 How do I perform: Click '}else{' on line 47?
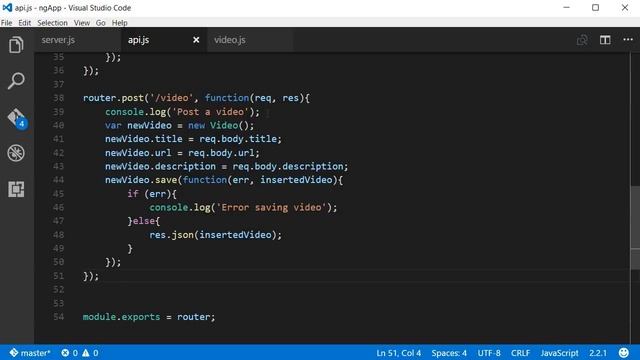pyautogui.click(x=144, y=221)
